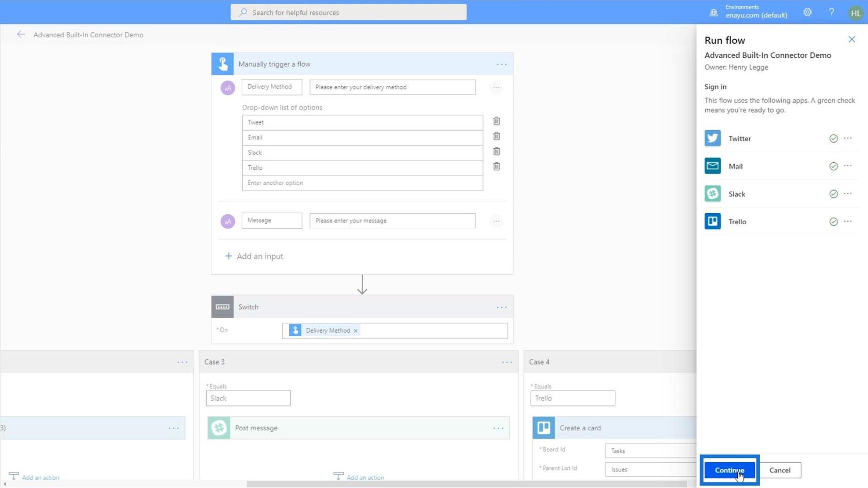Open the Slack connection ellipsis menu
The width and height of the screenshot is (868, 488).
click(x=848, y=194)
